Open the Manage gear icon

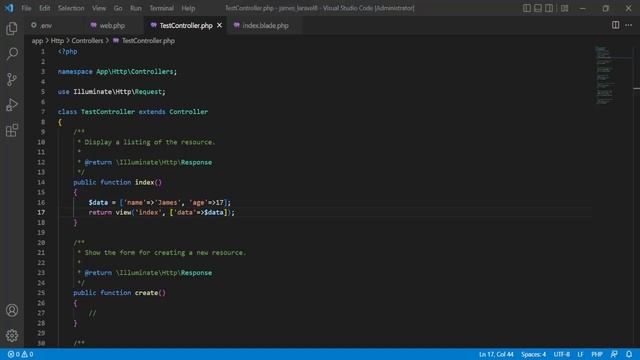click(x=12, y=336)
